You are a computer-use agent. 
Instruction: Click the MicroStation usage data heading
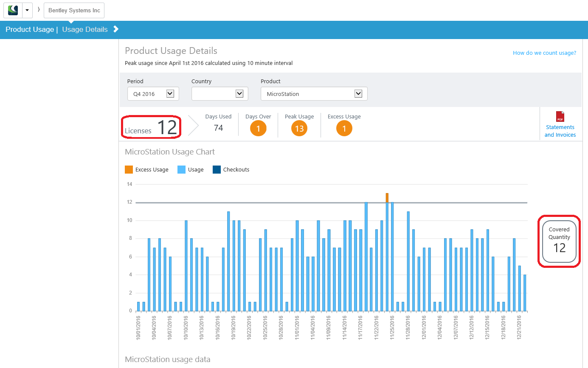(167, 359)
